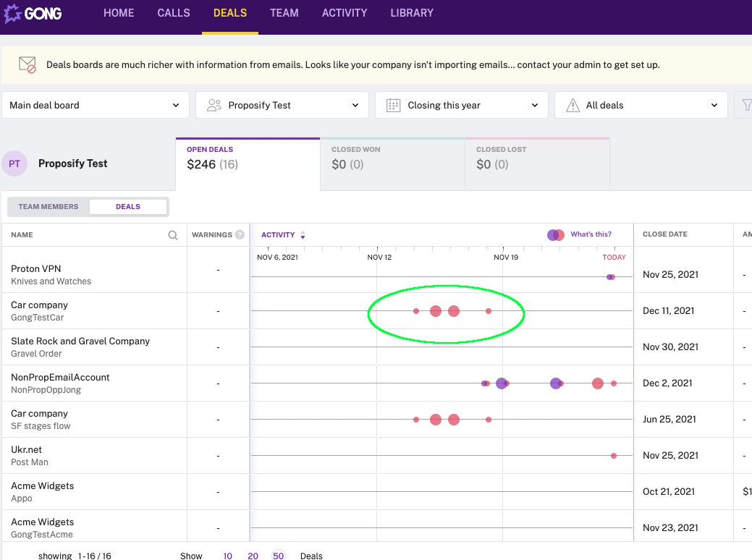Open the Library navigation tab
Viewport: 752px width, 560px height.
pyautogui.click(x=412, y=13)
